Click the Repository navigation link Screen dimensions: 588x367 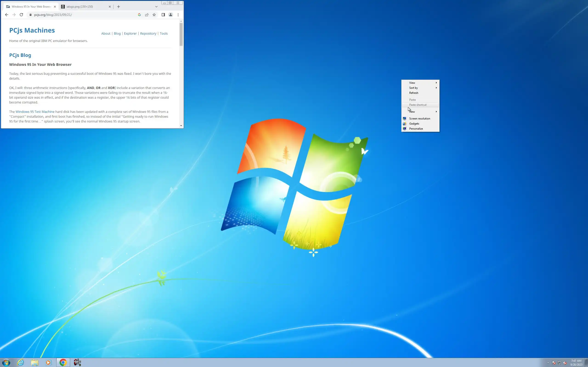pos(148,33)
